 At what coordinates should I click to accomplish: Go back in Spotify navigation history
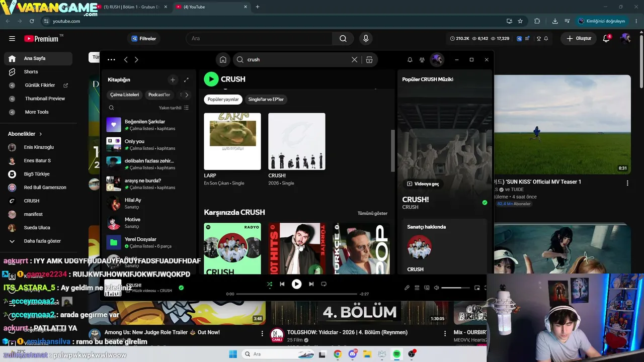pos(126,59)
